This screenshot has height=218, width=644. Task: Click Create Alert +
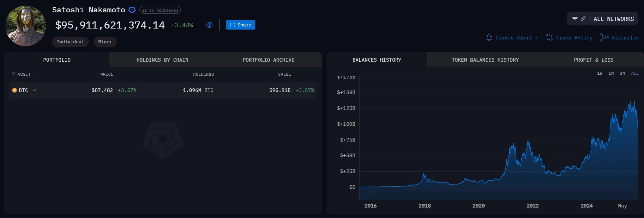[x=512, y=38]
